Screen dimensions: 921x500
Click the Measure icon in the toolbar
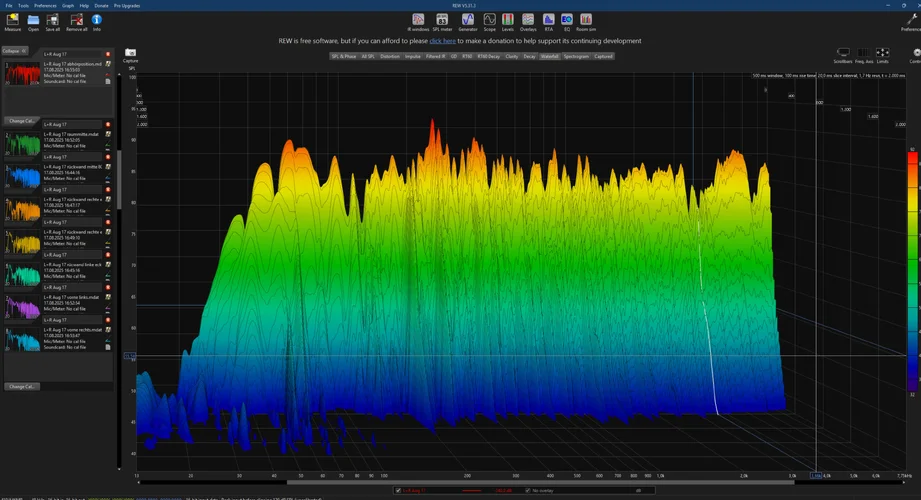click(x=13, y=21)
